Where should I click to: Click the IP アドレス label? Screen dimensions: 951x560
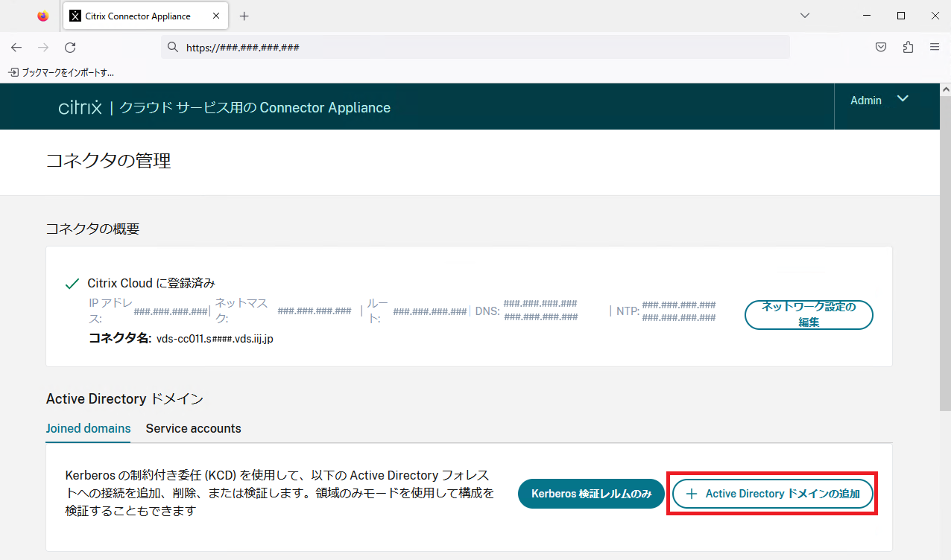(110, 311)
